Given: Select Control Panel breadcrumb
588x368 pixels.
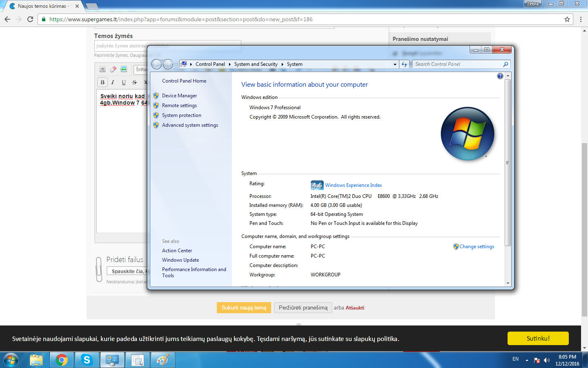Looking at the screenshot, I should click(x=210, y=64).
